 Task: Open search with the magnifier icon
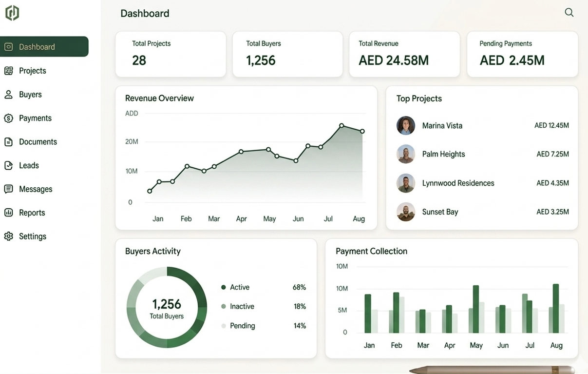(x=569, y=13)
